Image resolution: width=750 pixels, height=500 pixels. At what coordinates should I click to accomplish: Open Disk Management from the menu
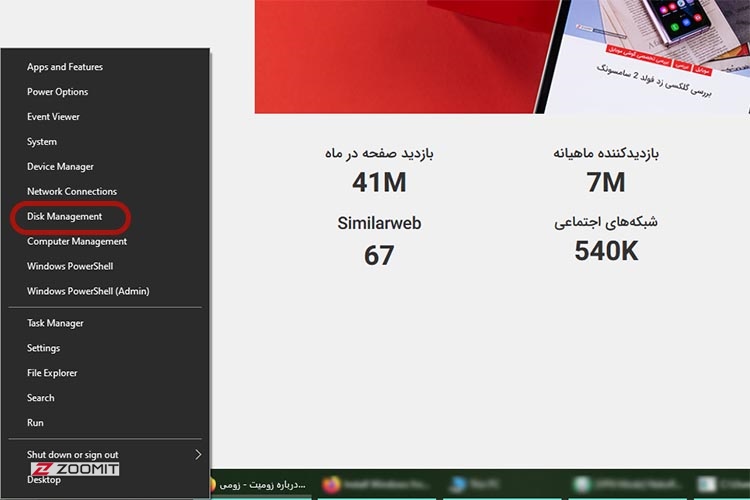[64, 216]
